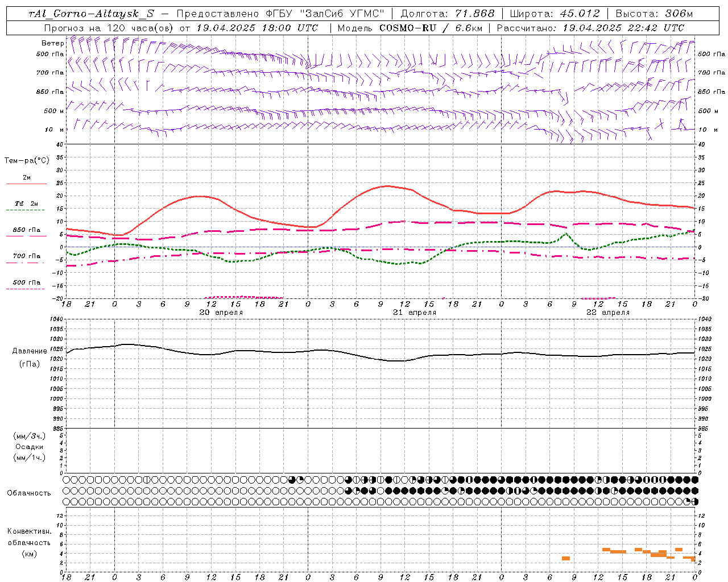This screenshot has height=582, width=728.
Task: Click the Конвективн. label
Action: pyautogui.click(x=30, y=531)
